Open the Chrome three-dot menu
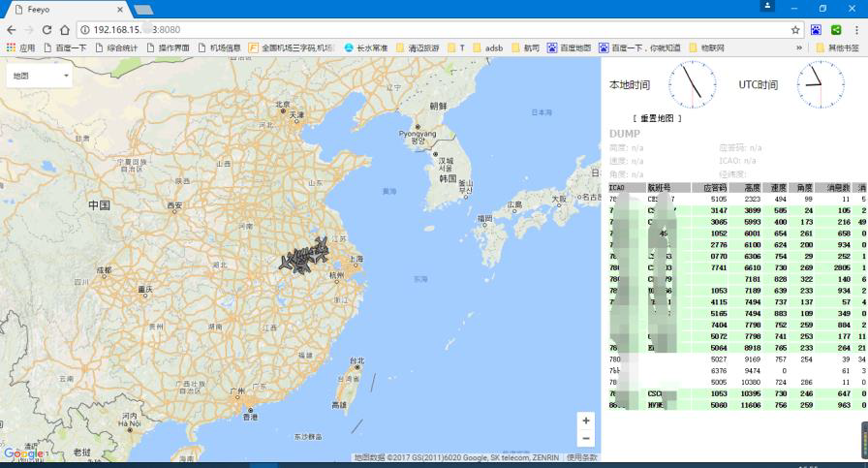Screen dimensions: 868x468 (857, 30)
